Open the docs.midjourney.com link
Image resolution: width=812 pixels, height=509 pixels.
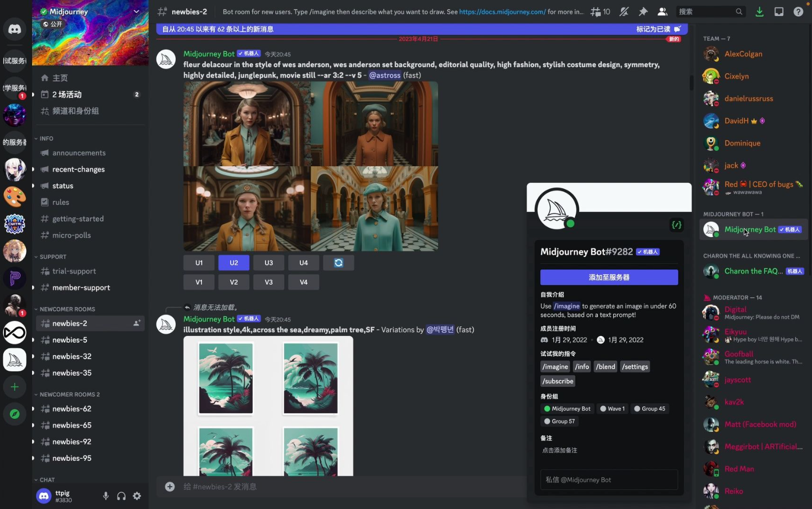point(502,12)
